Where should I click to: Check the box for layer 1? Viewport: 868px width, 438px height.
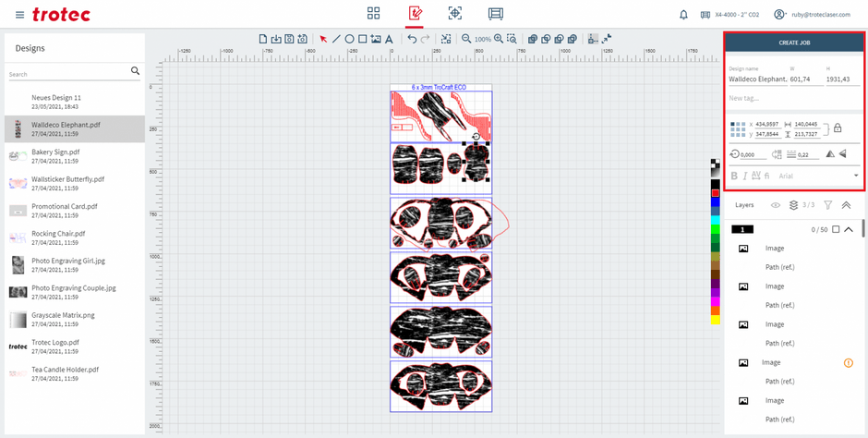[x=836, y=229]
